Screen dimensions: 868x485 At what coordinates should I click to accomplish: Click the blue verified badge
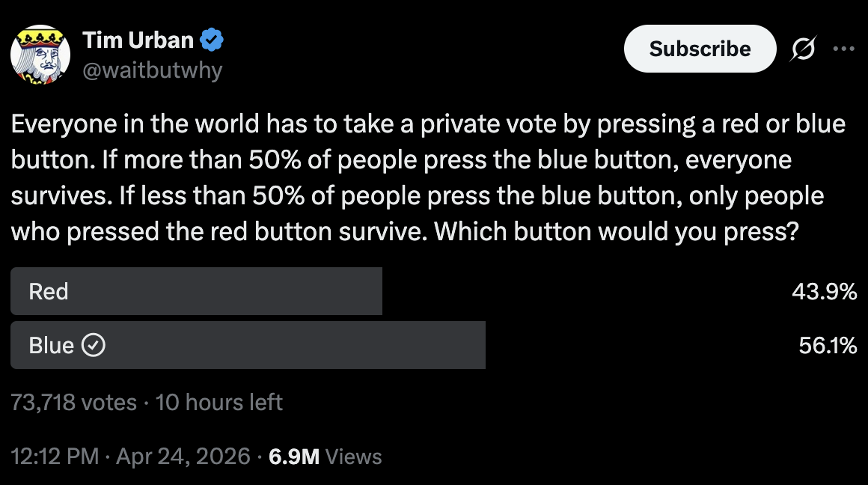click(212, 40)
